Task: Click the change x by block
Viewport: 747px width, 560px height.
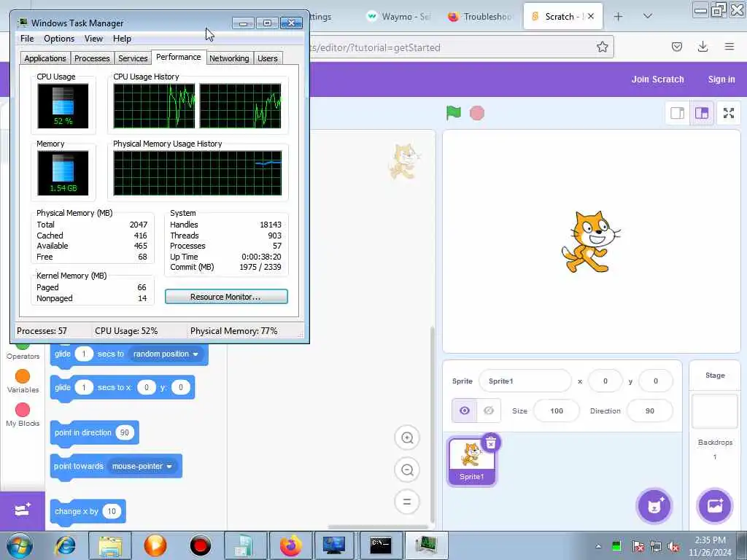Action: [x=75, y=511]
